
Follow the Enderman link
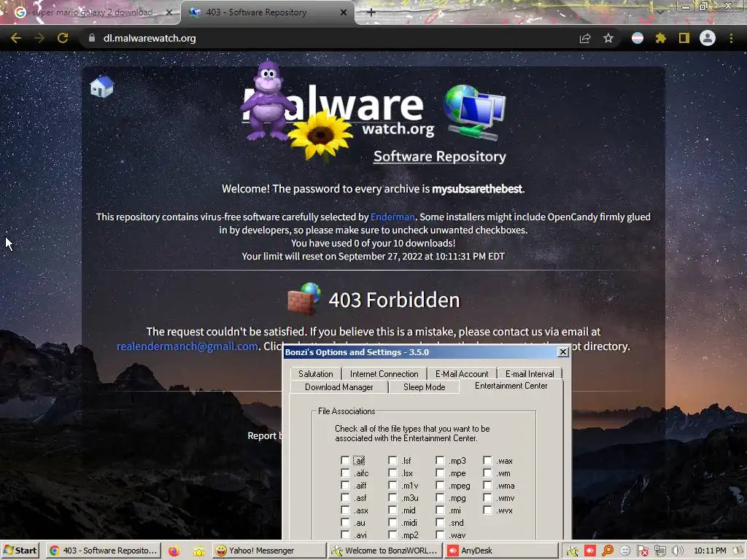392,217
